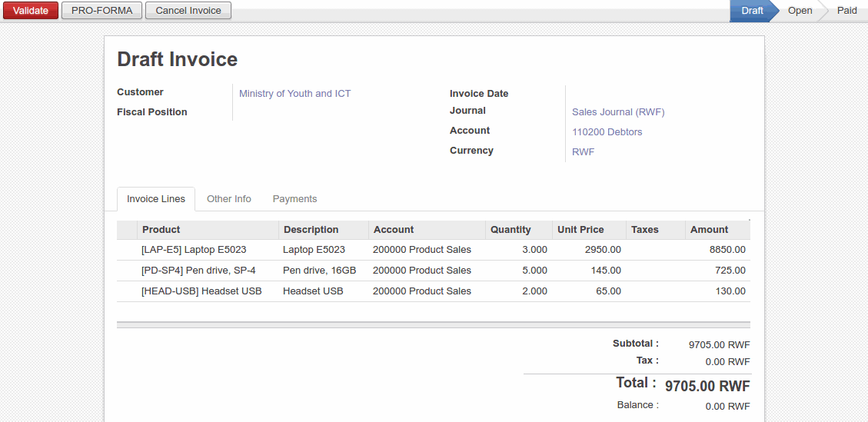Select the Pen drive, SP-4 invoice line

click(x=198, y=271)
